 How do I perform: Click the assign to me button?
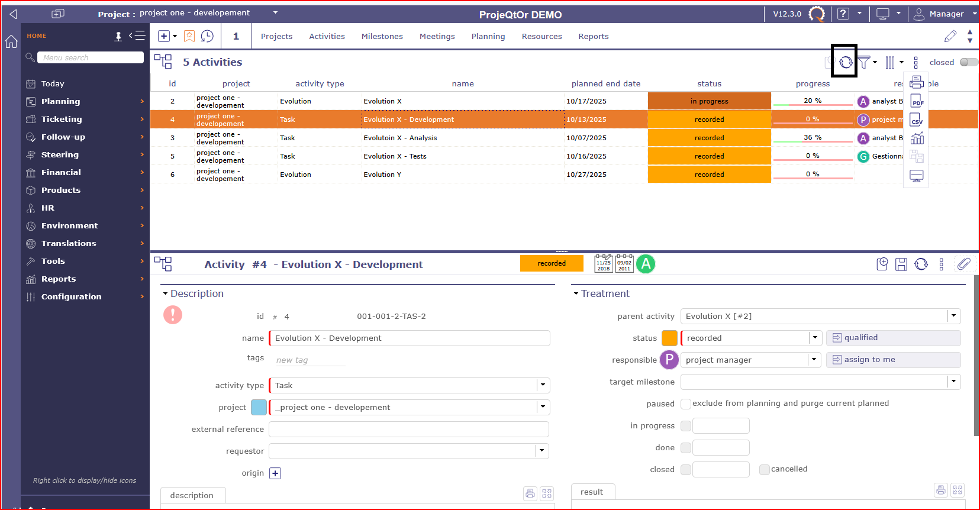coord(892,360)
